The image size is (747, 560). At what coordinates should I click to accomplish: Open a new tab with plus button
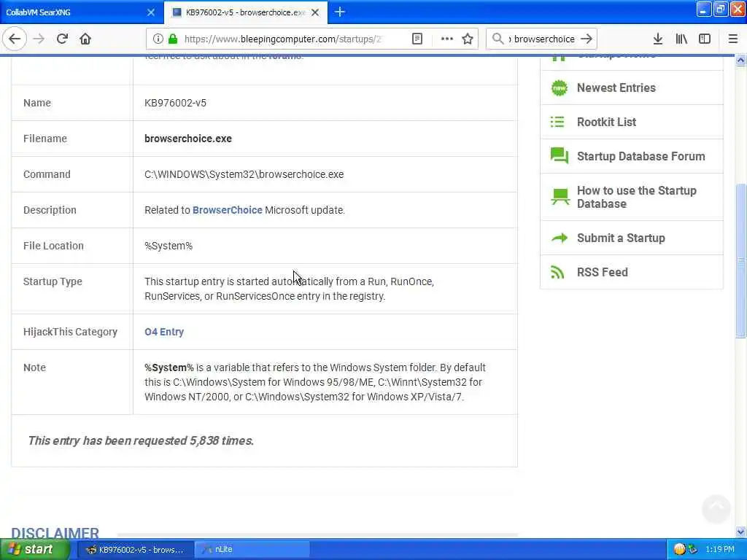340,12
